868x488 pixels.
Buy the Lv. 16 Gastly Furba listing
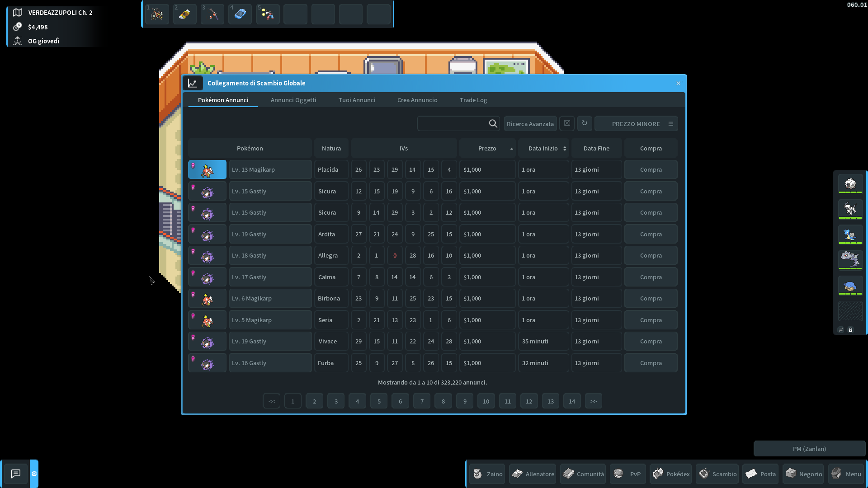point(651,363)
